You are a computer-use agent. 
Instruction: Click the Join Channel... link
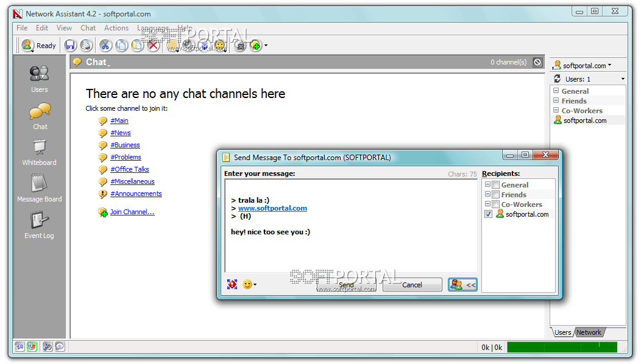tap(132, 212)
